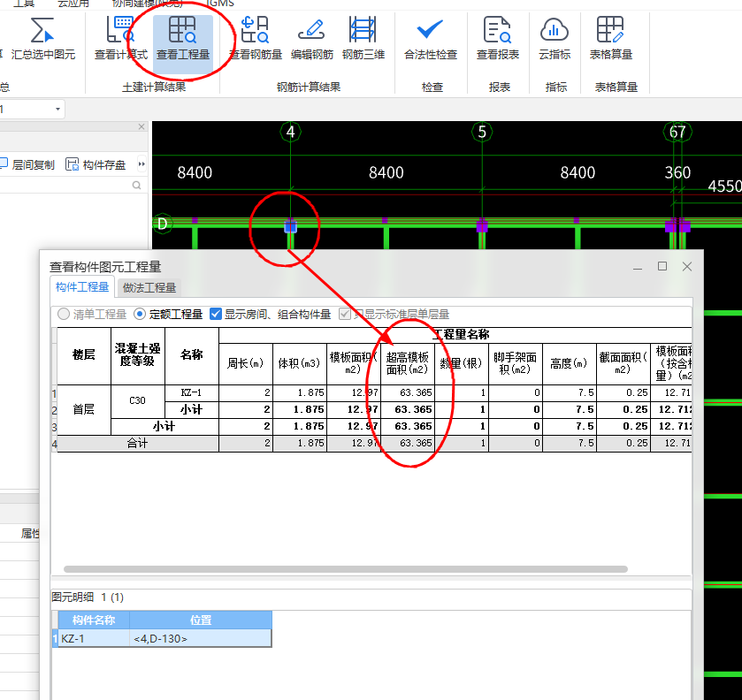This screenshot has height=700, width=742.
Task: Expand more tools double-arrow in left panel
Action: pyautogui.click(x=142, y=164)
